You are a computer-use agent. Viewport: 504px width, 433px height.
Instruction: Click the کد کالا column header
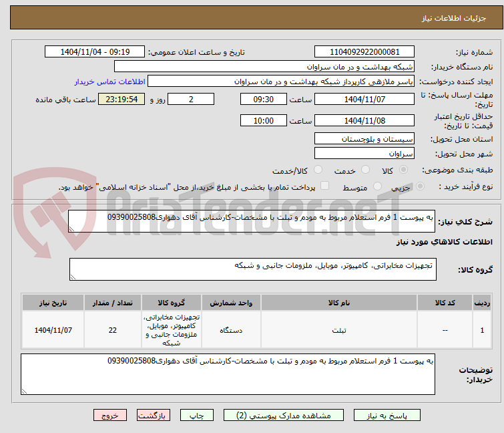pyautogui.click(x=445, y=303)
